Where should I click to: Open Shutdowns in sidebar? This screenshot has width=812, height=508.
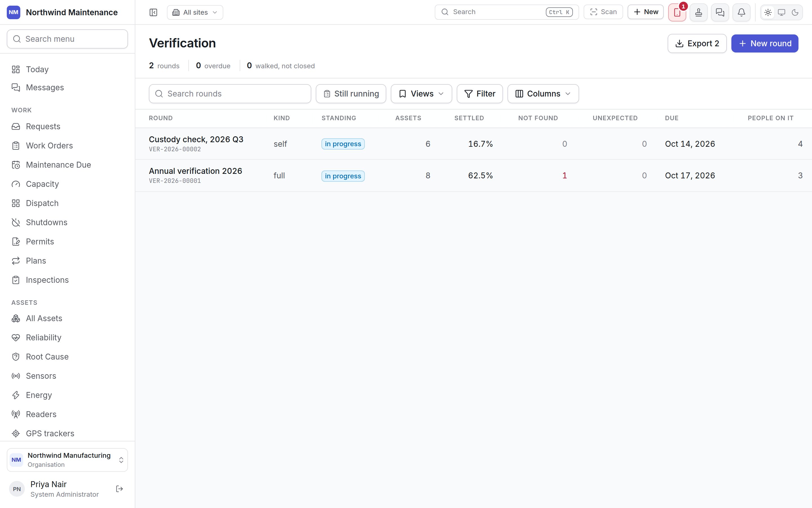(x=67, y=222)
